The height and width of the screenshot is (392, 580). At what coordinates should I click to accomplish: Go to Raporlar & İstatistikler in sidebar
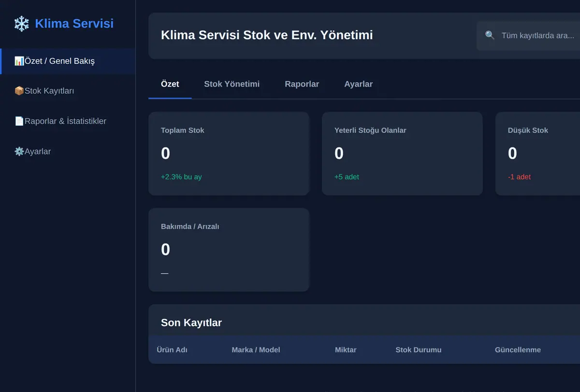[68, 121]
